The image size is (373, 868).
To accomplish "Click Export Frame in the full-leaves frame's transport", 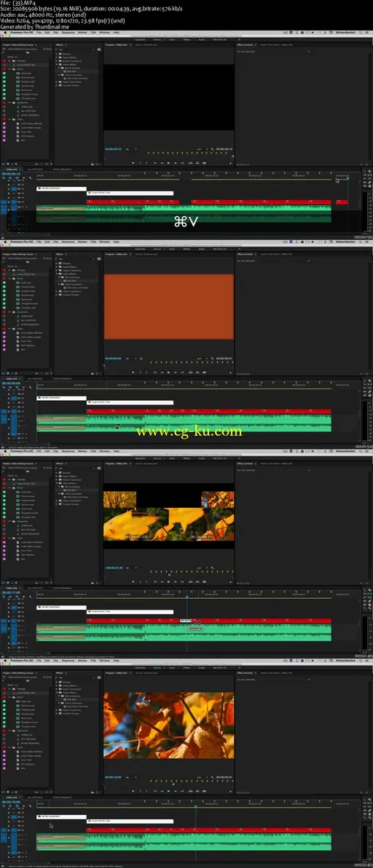I will (x=205, y=790).
